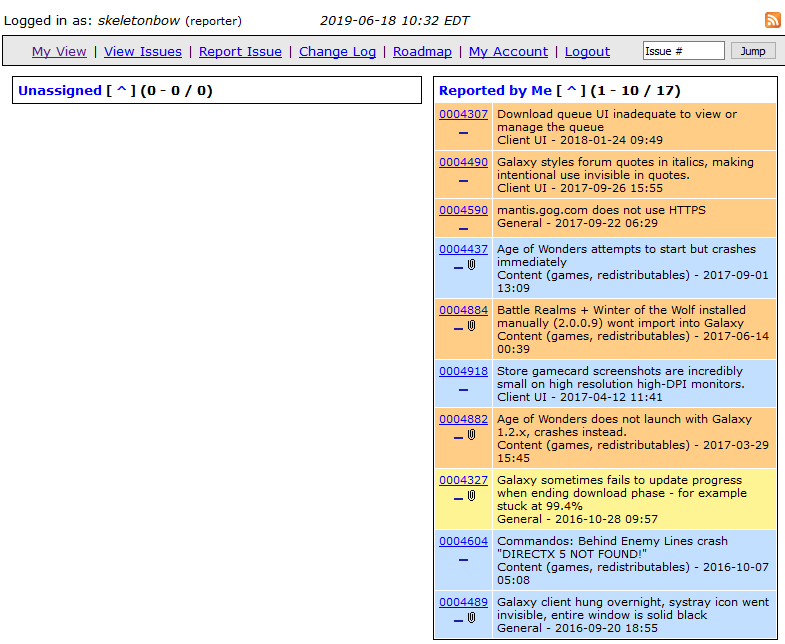Click priority dash icon for issue 0004490

(x=464, y=181)
